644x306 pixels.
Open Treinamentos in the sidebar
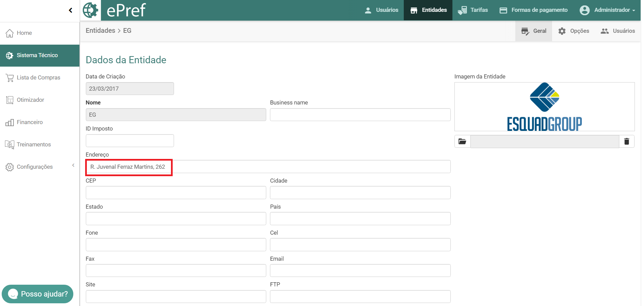coord(33,144)
